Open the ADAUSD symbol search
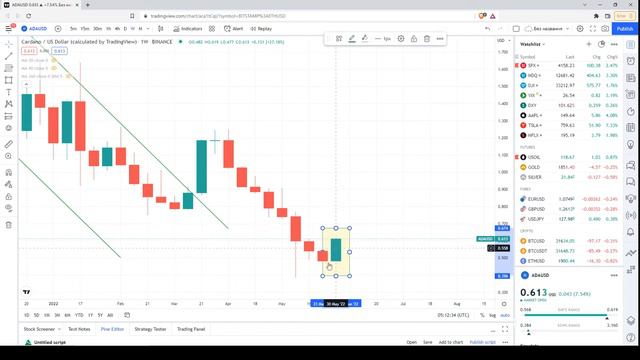Viewport: 640px width, 360px height. tap(34, 29)
